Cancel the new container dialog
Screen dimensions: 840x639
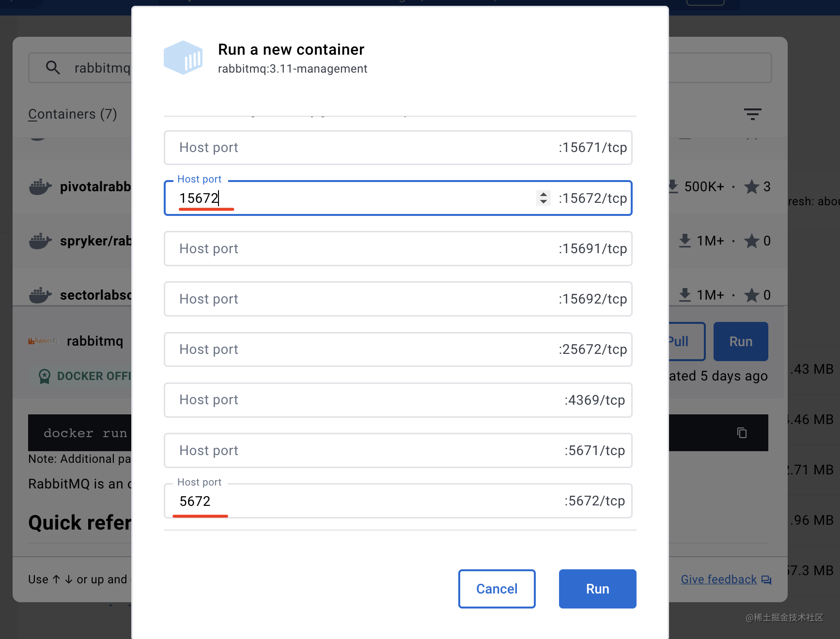point(497,589)
